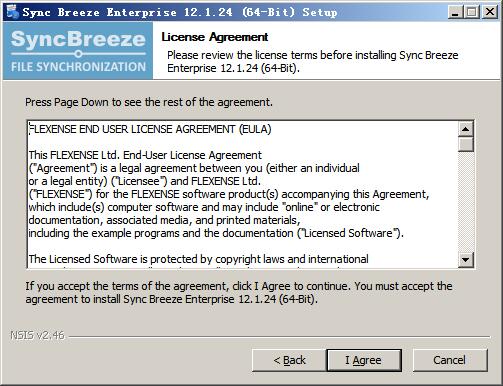This screenshot has height=386, width=503.
Task: Click the 'Press Page Down' instruction text
Action: click(149, 102)
